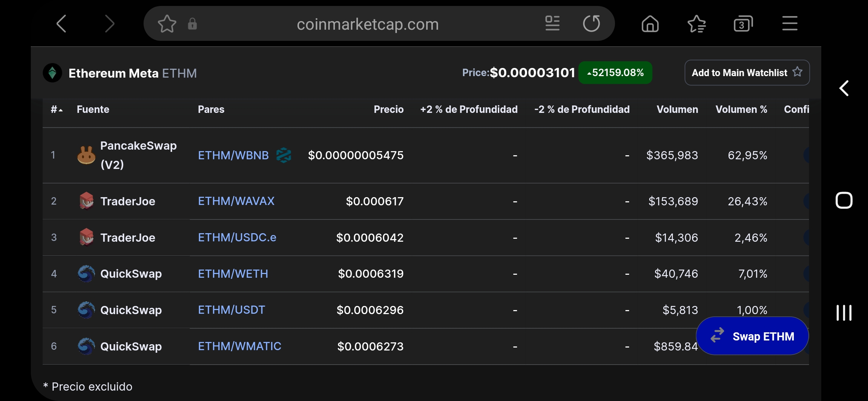The width and height of the screenshot is (868, 401).
Task: Bookmark page with address bar star
Action: click(x=167, y=24)
